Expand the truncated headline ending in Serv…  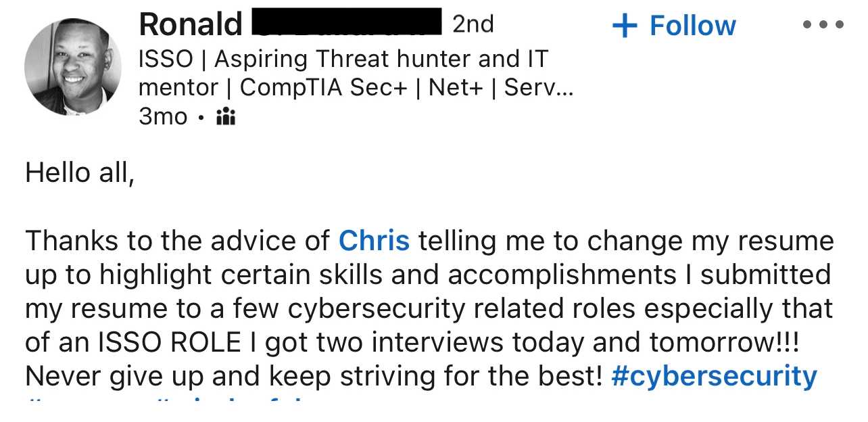539,88
